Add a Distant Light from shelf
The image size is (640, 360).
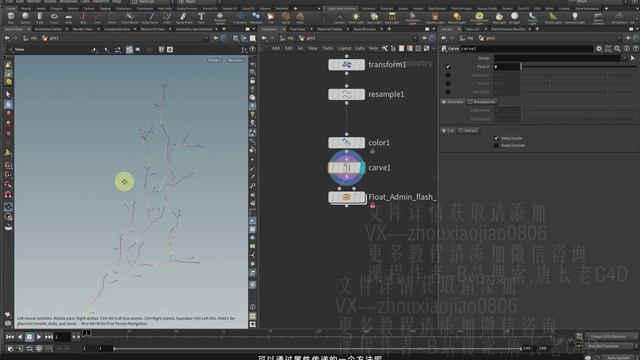[457, 17]
